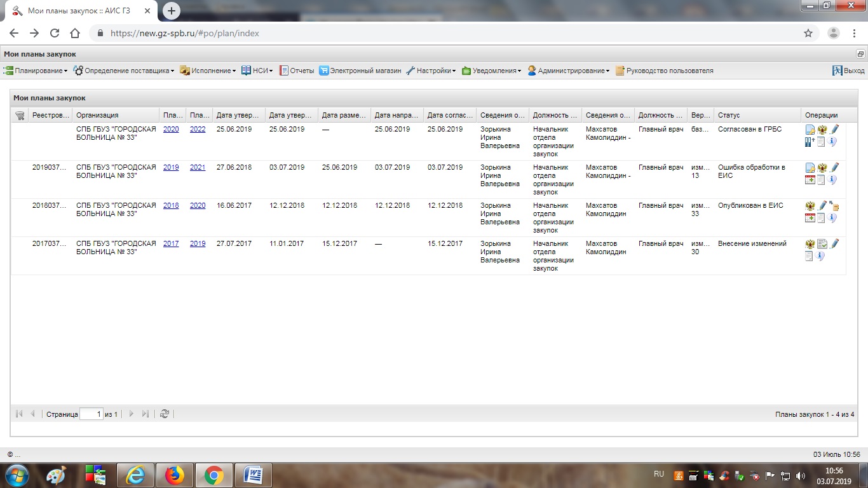Click the document-with-key icon in the 'Ошибка обработки в ЕИС' row
868x488 pixels.
pyautogui.click(x=810, y=168)
